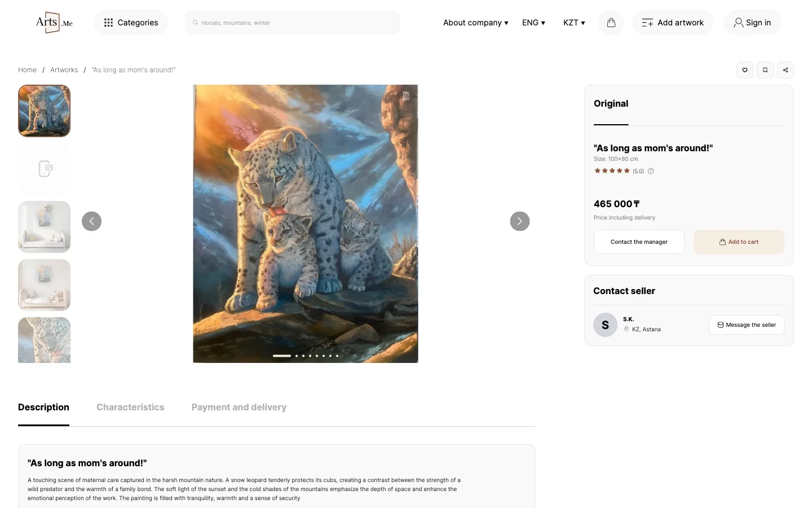Click the search field
Screen dimensions: 812x508
point(293,23)
